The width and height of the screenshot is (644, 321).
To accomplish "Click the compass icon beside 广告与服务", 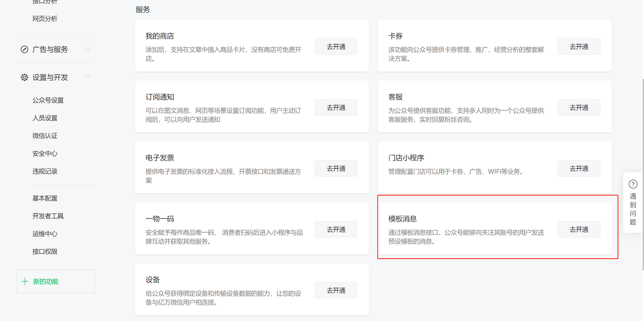I will click(x=24, y=49).
